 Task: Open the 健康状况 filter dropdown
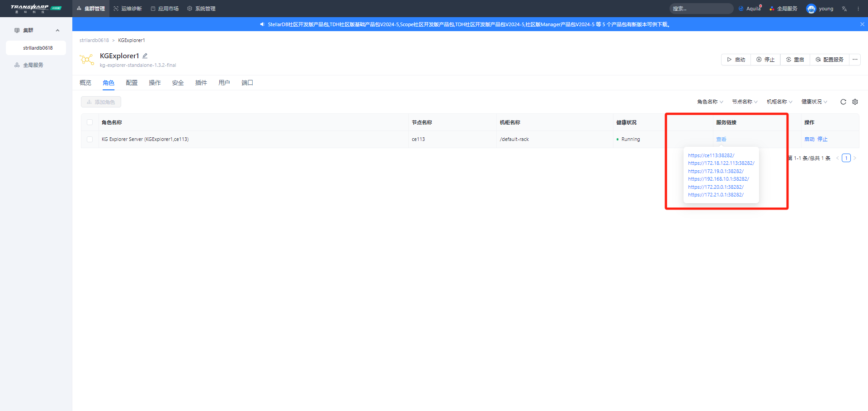[x=815, y=102]
